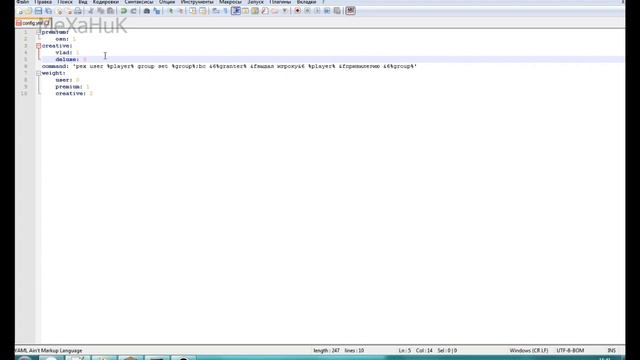Click the Zoom In toolbar icon
This screenshot has height=360, width=640.
point(171,11)
